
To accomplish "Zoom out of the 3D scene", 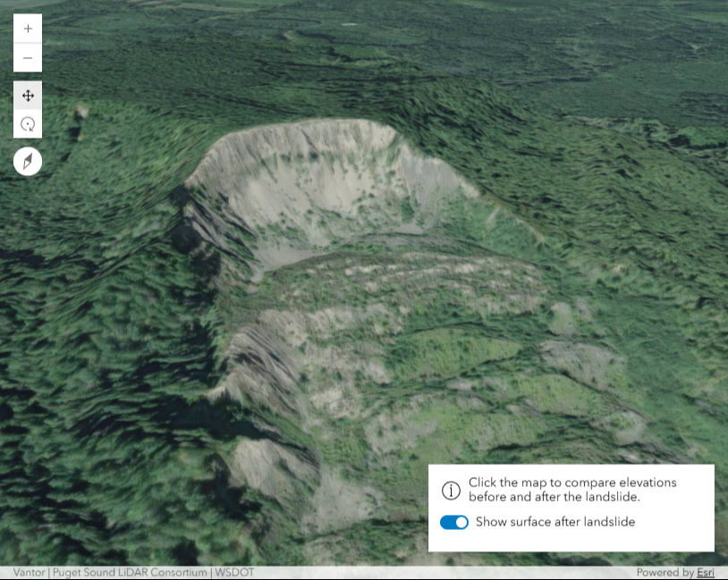I will [28, 56].
